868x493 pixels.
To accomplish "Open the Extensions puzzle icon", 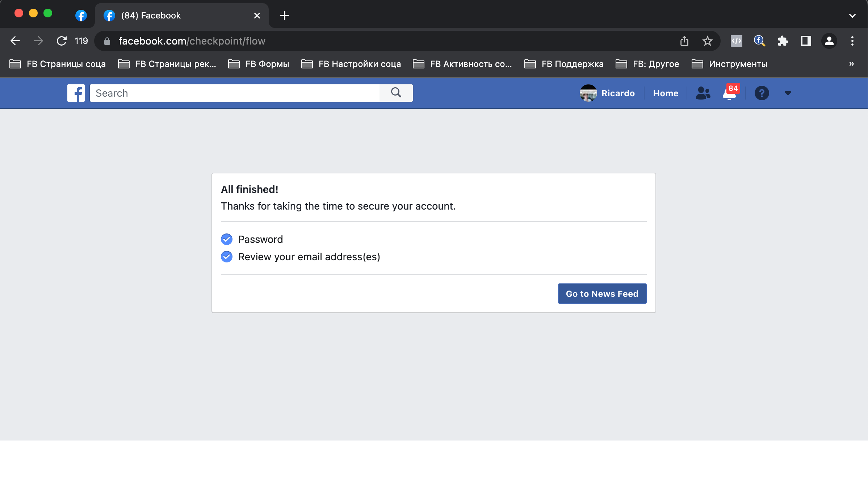I will coord(783,41).
